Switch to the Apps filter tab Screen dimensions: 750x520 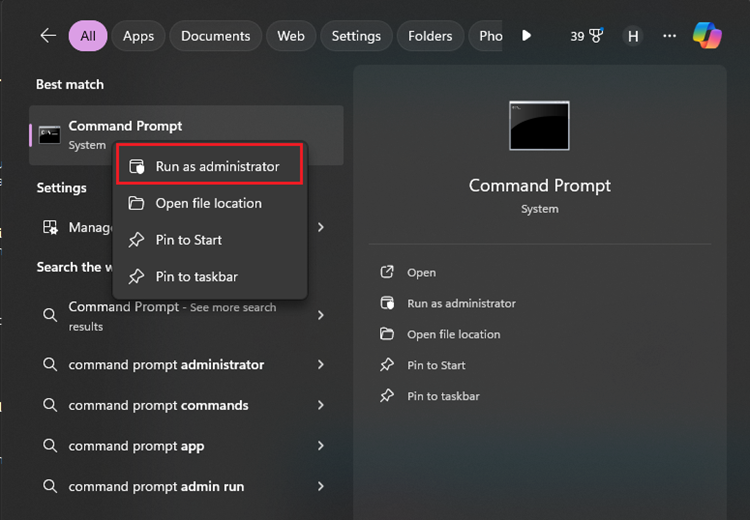(138, 36)
